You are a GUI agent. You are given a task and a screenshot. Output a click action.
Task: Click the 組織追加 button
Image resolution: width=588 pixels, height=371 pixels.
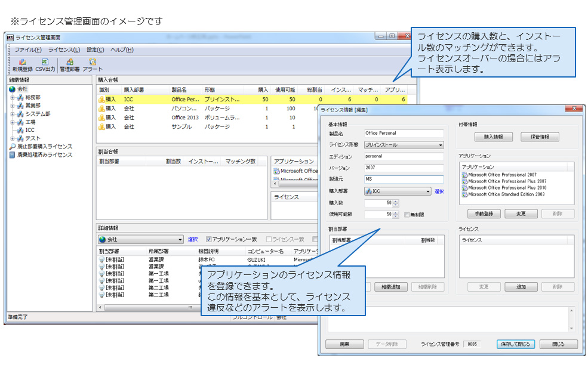click(391, 287)
